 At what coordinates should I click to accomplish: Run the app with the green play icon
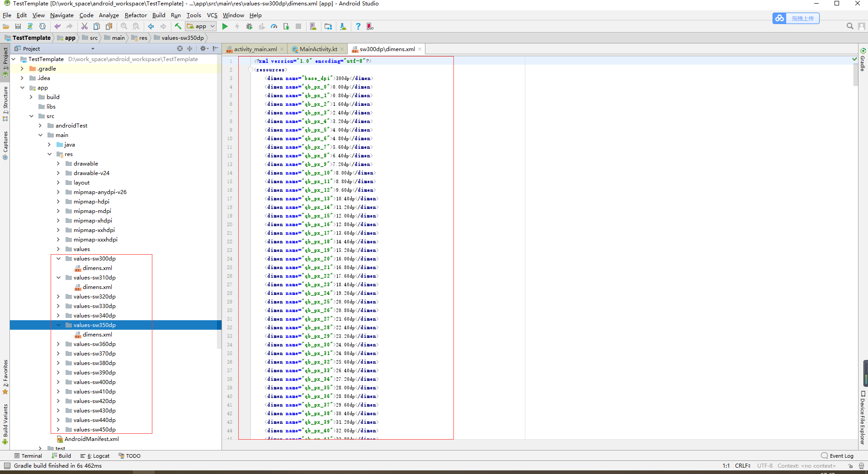point(225,26)
